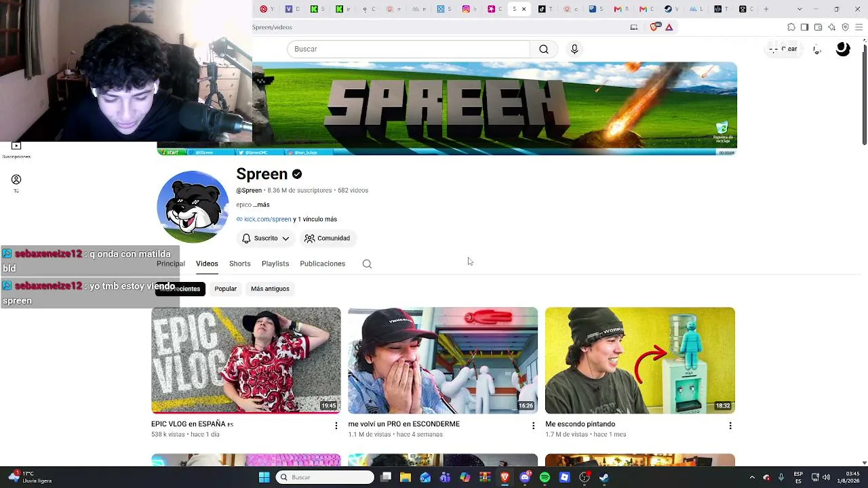Open Spotify from the taskbar

[x=545, y=477]
